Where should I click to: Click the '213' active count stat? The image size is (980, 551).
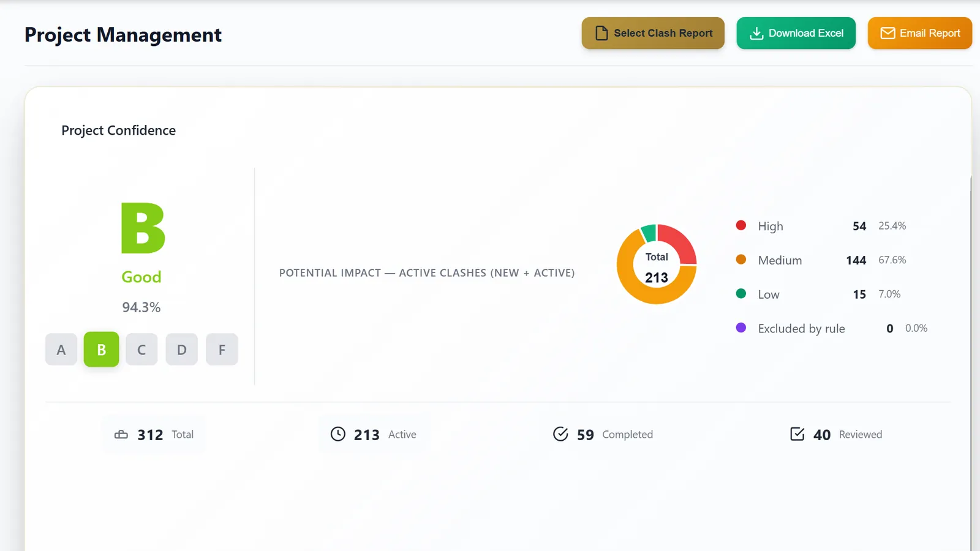(x=367, y=435)
